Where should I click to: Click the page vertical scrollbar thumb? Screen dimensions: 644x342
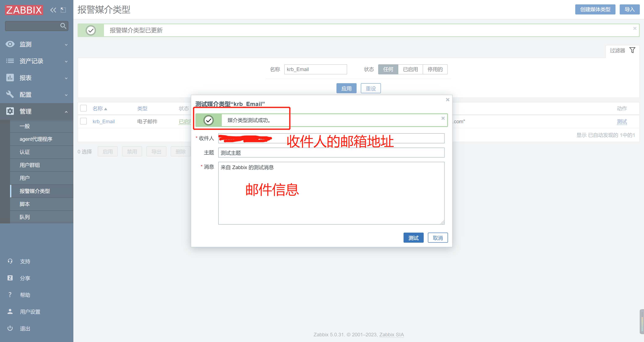click(642, 321)
